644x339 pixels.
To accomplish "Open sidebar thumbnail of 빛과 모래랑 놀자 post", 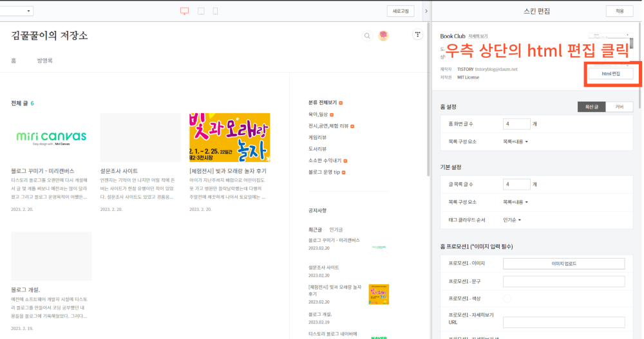I will tap(379, 294).
